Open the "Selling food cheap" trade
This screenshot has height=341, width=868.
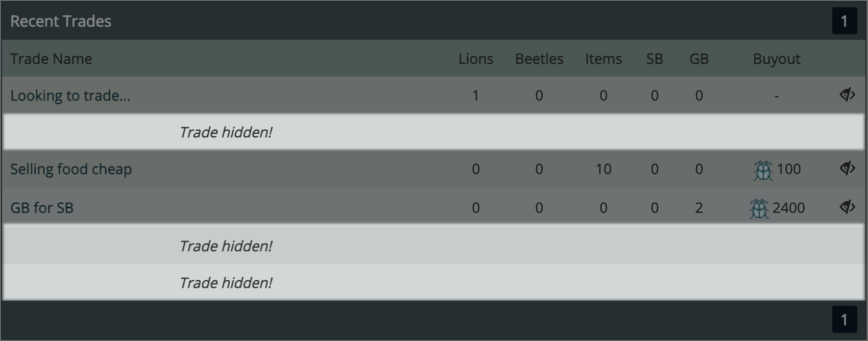coord(71,169)
